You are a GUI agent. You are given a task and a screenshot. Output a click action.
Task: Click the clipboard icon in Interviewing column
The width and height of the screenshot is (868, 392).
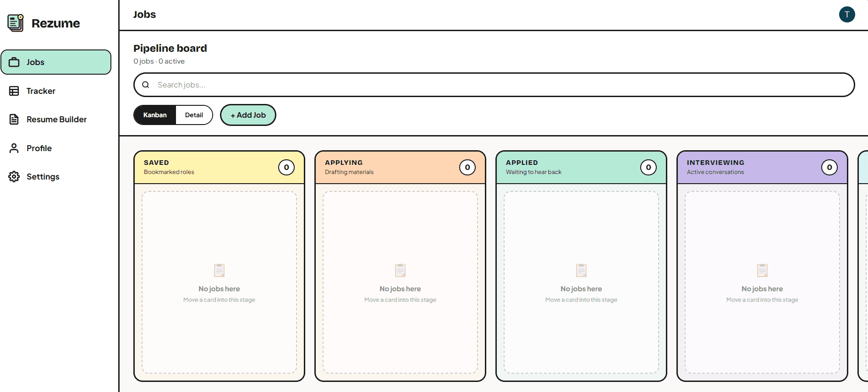coord(763,270)
